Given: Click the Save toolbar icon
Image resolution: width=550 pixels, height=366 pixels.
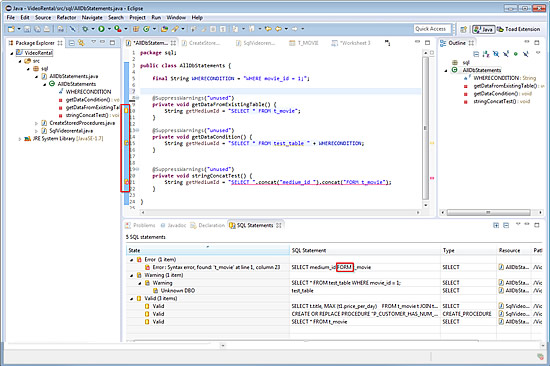Looking at the screenshot, I should point(28,29).
